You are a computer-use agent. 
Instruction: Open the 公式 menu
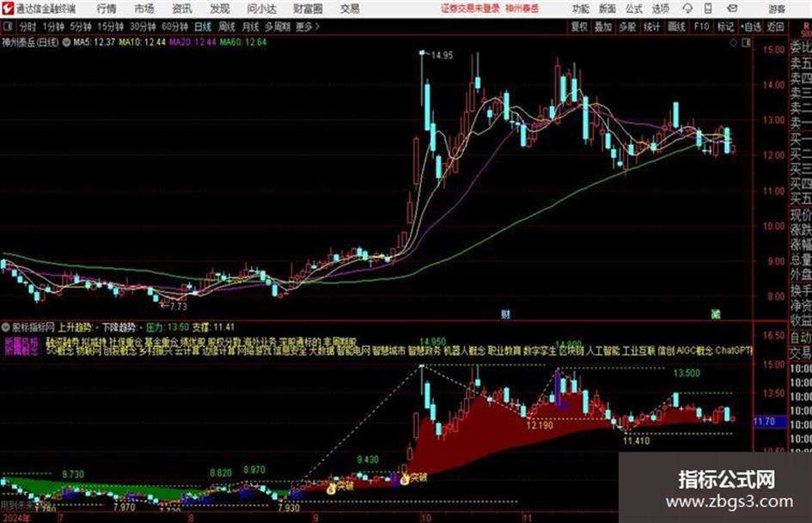click(x=633, y=9)
